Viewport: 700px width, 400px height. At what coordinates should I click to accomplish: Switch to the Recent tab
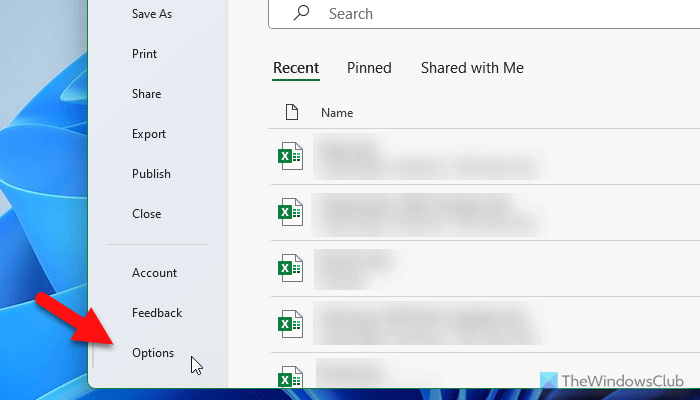click(296, 68)
